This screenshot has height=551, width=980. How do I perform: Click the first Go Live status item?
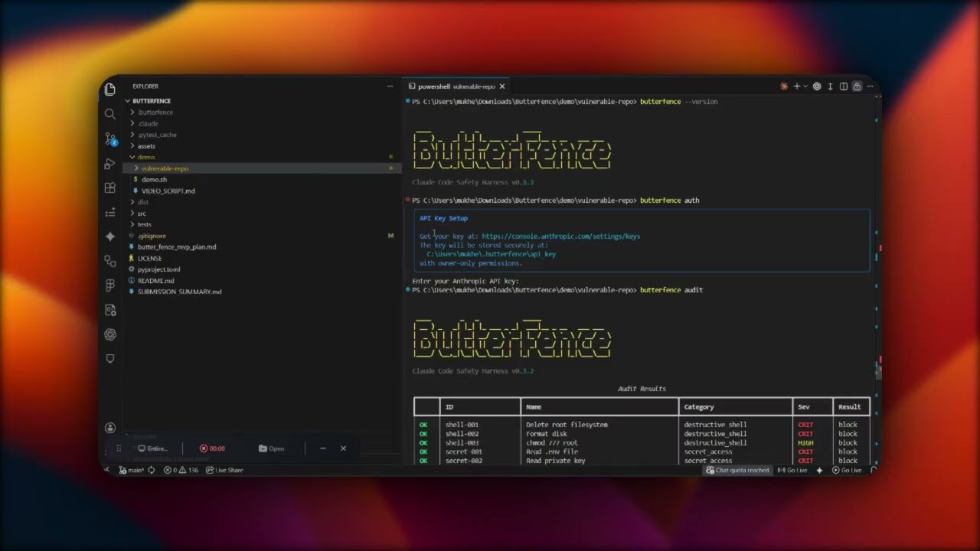click(792, 470)
